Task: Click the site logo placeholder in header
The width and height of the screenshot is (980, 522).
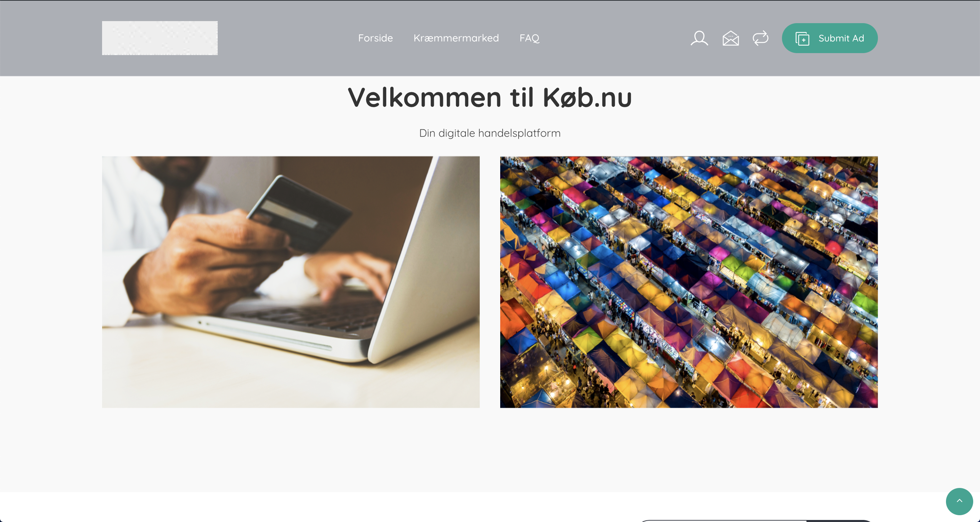Action: 160,38
